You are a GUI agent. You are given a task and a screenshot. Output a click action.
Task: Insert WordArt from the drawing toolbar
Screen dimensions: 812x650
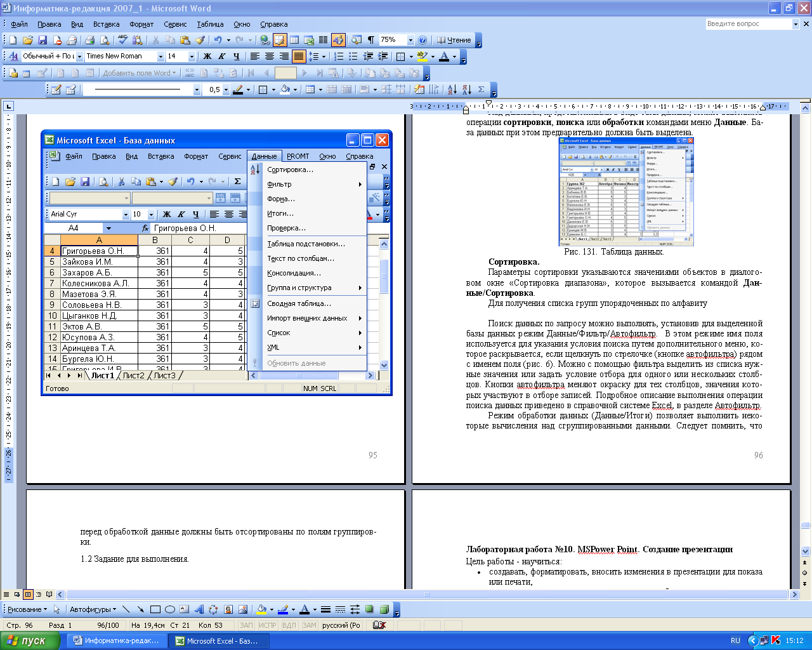[x=199, y=609]
